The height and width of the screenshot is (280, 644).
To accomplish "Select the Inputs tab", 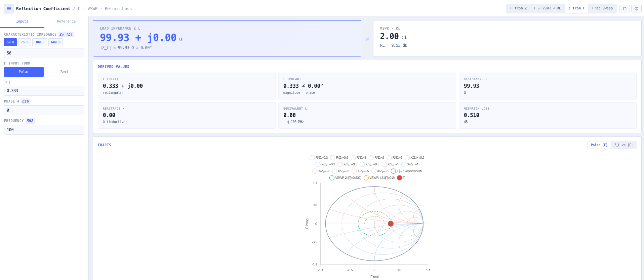I will pyautogui.click(x=22, y=22).
